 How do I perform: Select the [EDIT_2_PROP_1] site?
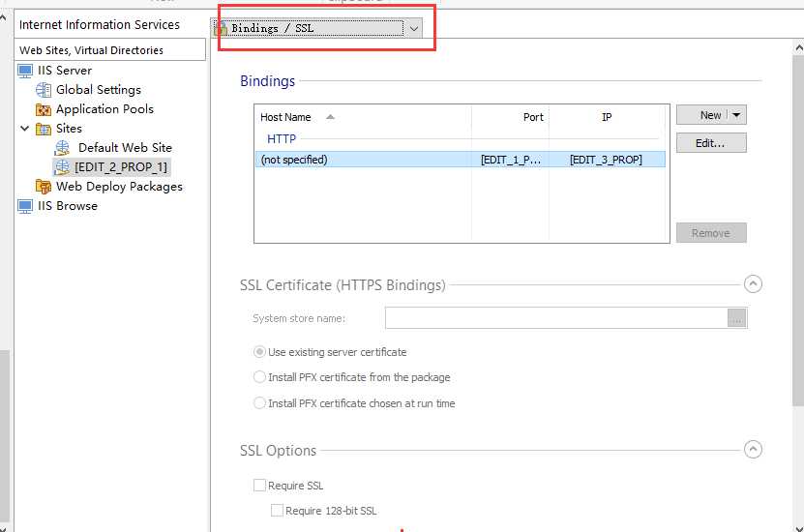(x=121, y=167)
